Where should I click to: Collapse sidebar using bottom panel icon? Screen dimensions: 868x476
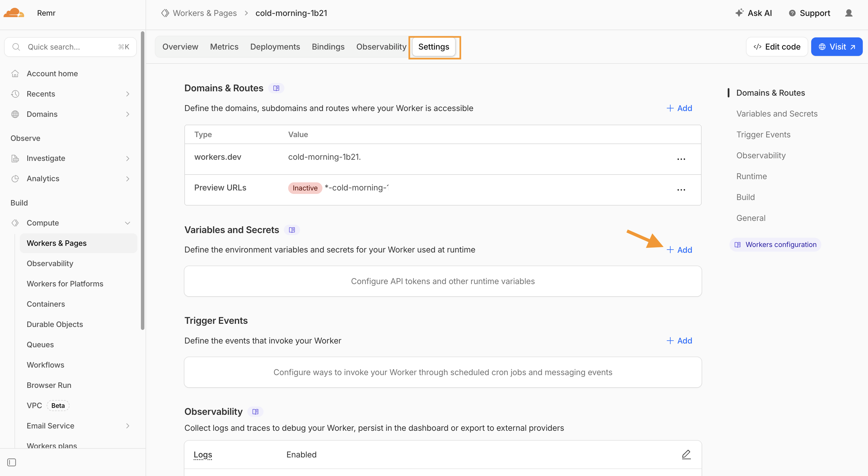tap(12, 462)
